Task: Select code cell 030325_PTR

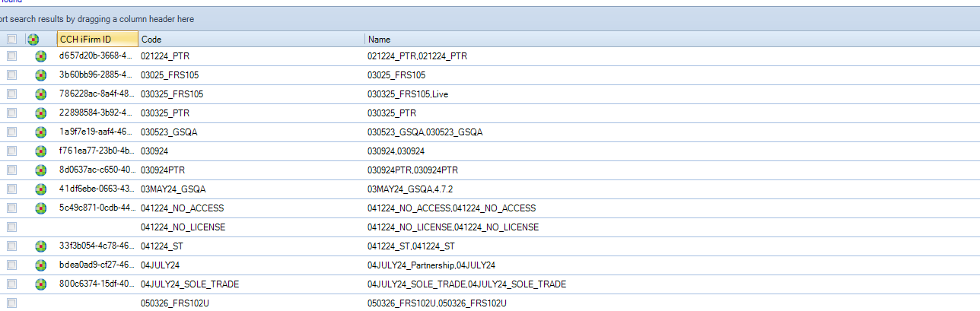Action: [251, 113]
